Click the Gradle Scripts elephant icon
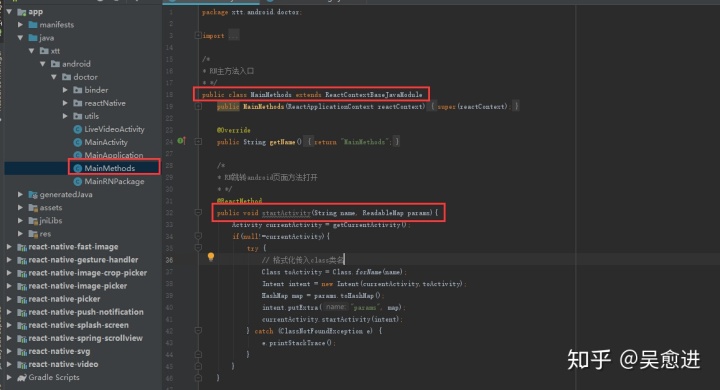Viewport: 720px width, 390px height. pyautogui.click(x=22, y=378)
